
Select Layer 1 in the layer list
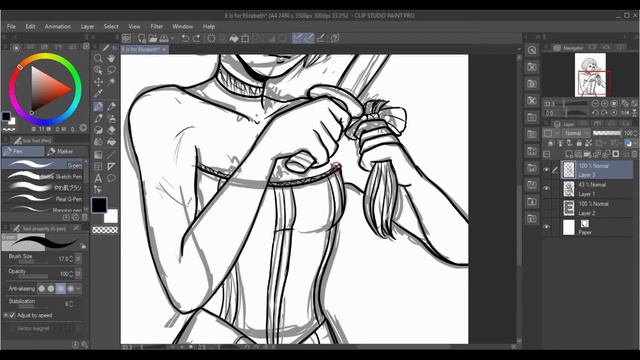coord(596,189)
